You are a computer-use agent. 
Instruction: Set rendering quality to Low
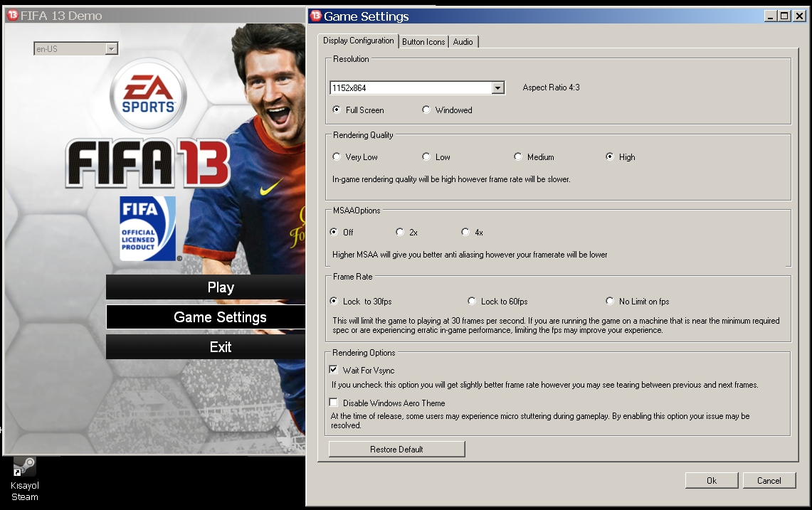[x=426, y=156]
